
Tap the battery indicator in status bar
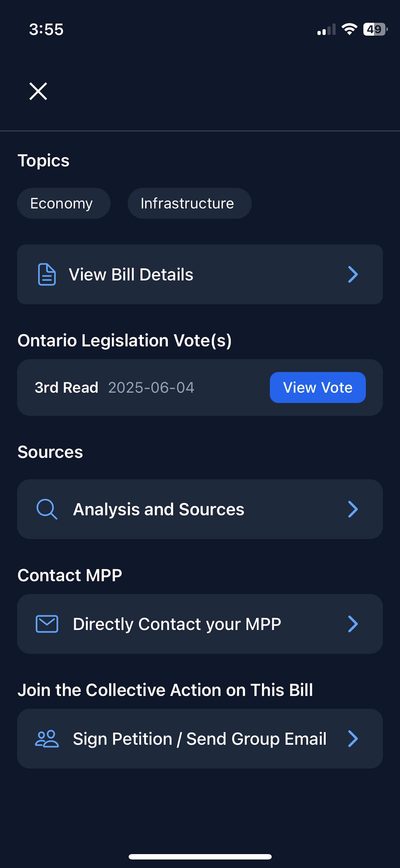click(x=375, y=29)
